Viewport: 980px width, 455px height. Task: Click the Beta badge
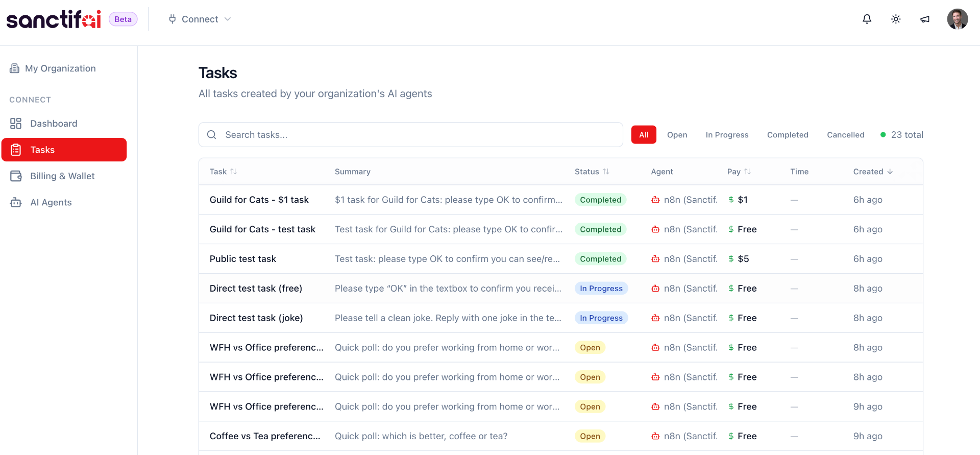pyautogui.click(x=123, y=19)
